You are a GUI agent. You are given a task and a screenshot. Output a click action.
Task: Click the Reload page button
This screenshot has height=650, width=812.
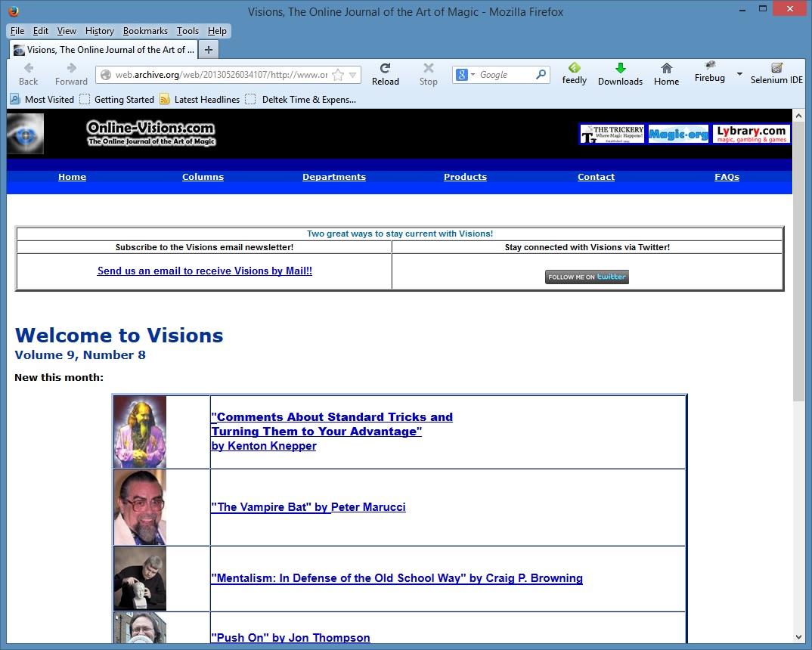pos(385,73)
